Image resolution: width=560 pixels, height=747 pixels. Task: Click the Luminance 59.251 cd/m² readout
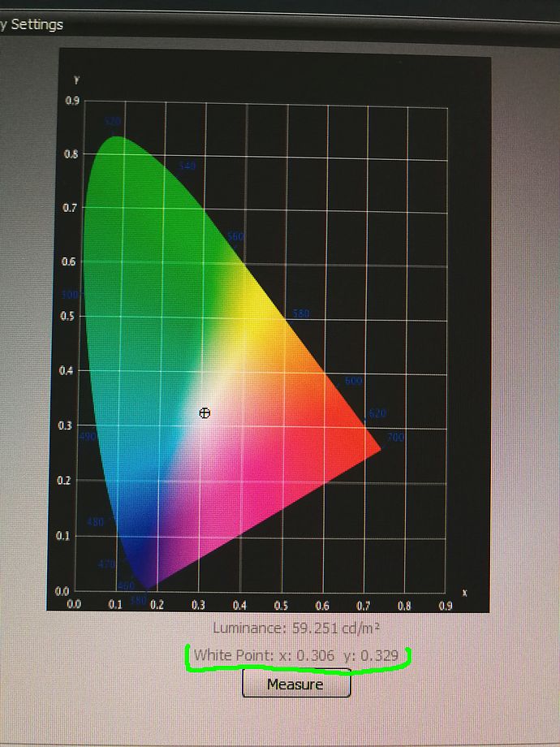point(296,628)
